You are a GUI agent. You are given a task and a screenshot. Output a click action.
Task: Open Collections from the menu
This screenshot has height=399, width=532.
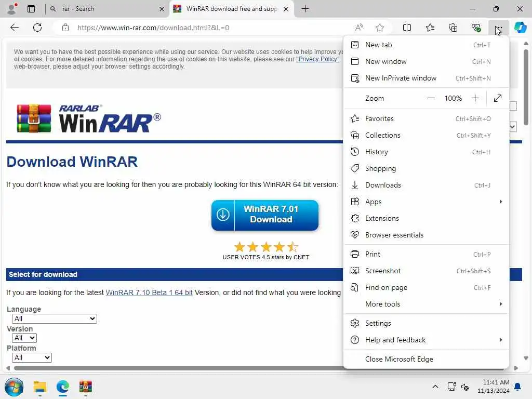tap(426, 136)
